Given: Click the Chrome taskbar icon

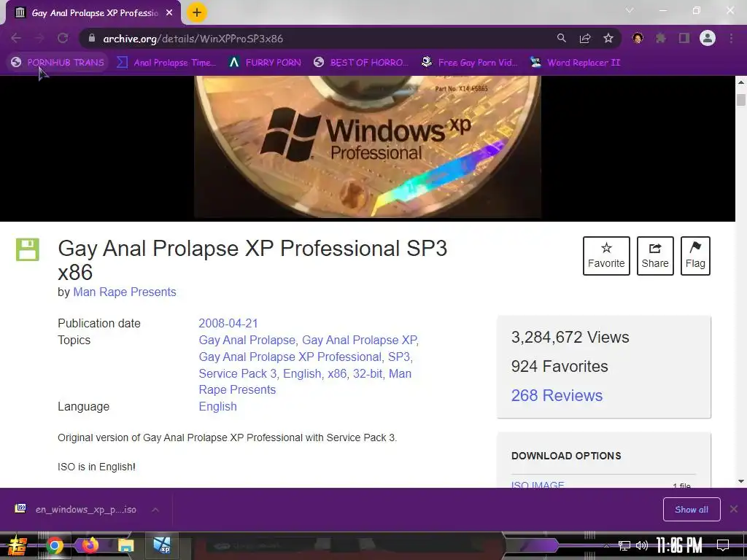Looking at the screenshot, I should [x=55, y=545].
